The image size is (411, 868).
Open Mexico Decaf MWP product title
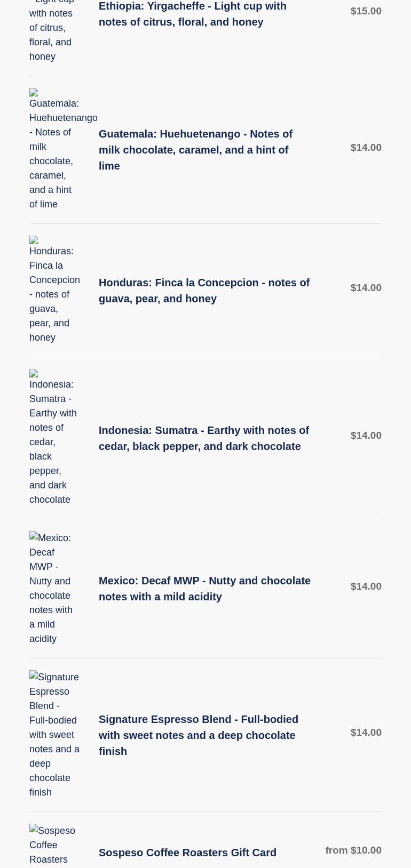[204, 589]
